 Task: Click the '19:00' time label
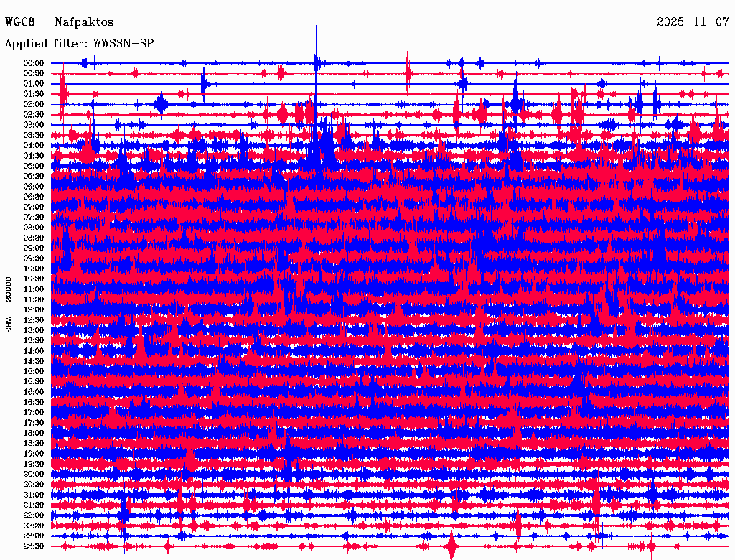(34, 454)
